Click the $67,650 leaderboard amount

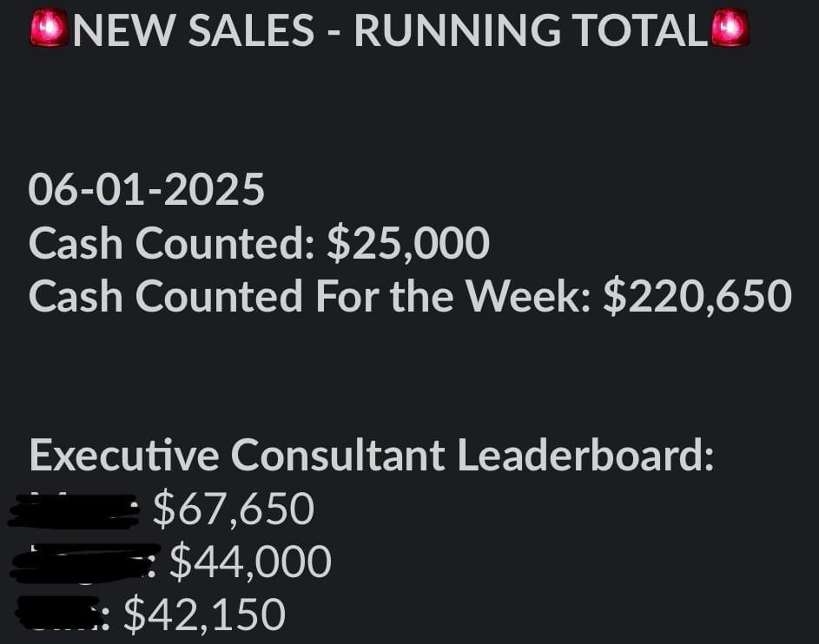tap(232, 509)
